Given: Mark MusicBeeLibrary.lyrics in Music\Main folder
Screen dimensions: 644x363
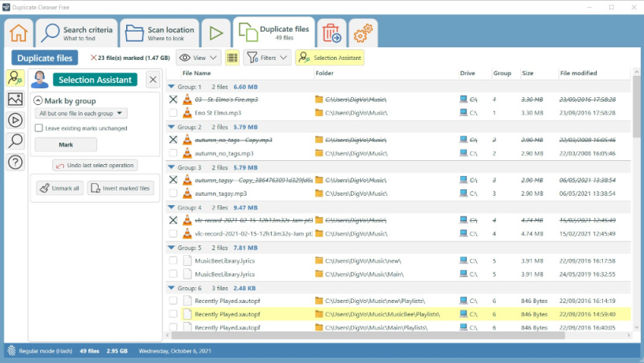Looking at the screenshot, I should 173,274.
